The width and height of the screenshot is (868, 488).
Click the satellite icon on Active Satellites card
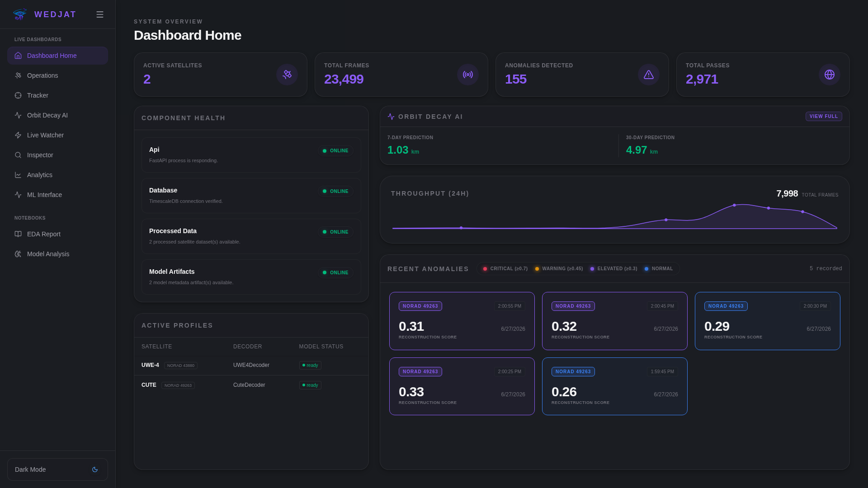coord(287,75)
